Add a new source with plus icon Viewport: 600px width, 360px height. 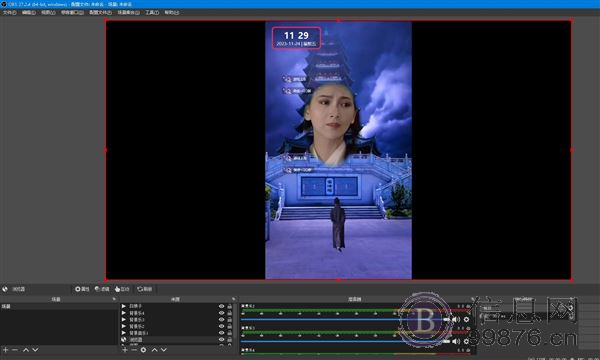tap(125, 350)
